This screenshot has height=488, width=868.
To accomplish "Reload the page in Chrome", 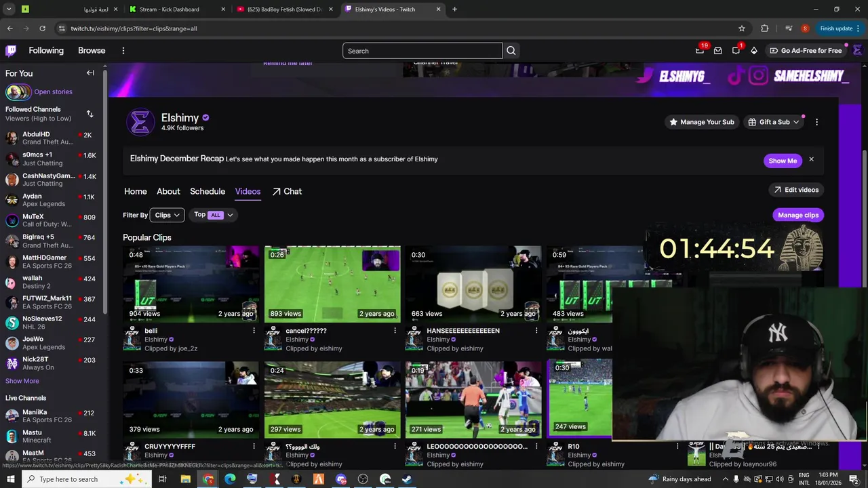I will point(42,28).
